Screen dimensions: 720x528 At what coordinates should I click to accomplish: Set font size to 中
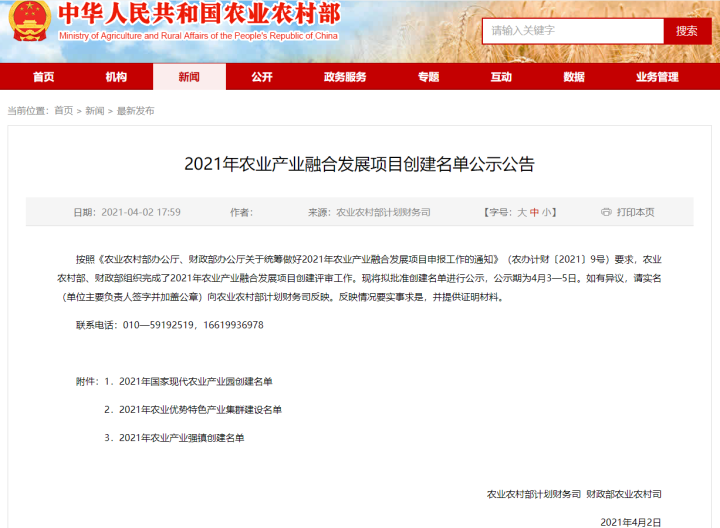click(x=534, y=212)
